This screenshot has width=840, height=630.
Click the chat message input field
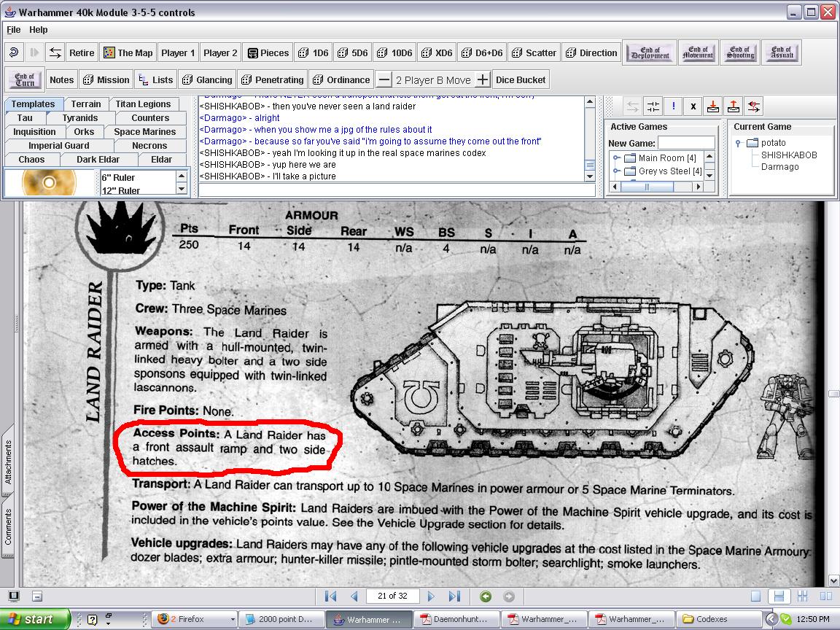point(397,190)
